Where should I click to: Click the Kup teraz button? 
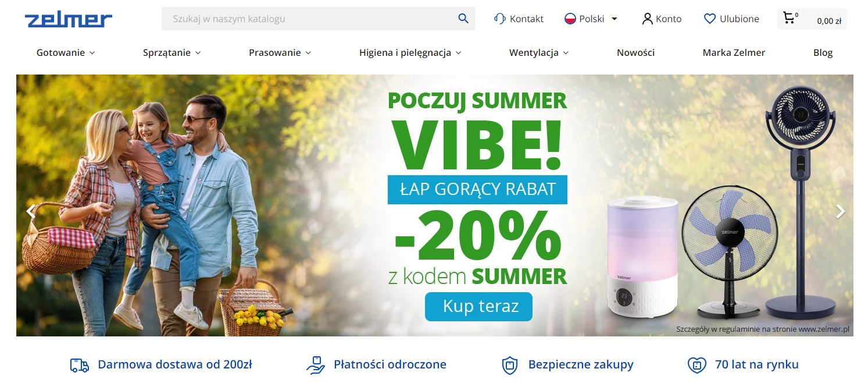478,306
